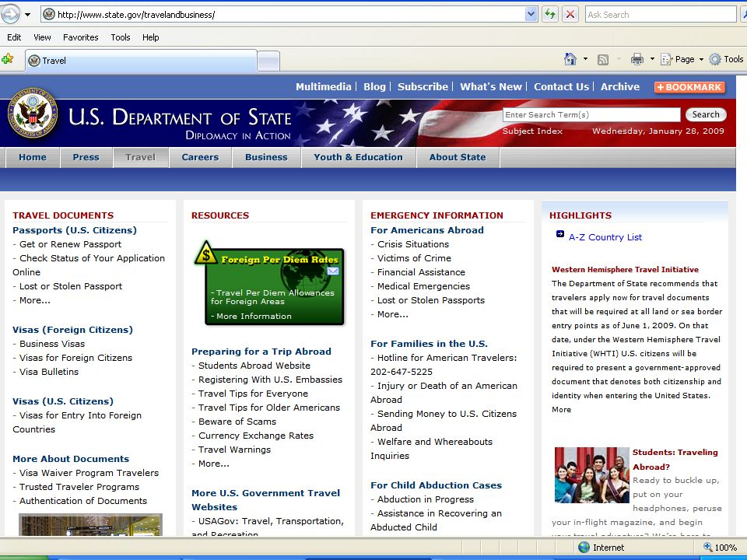The width and height of the screenshot is (747, 560).
Task: Click the orange BOOKMARK button
Action: tap(690, 87)
